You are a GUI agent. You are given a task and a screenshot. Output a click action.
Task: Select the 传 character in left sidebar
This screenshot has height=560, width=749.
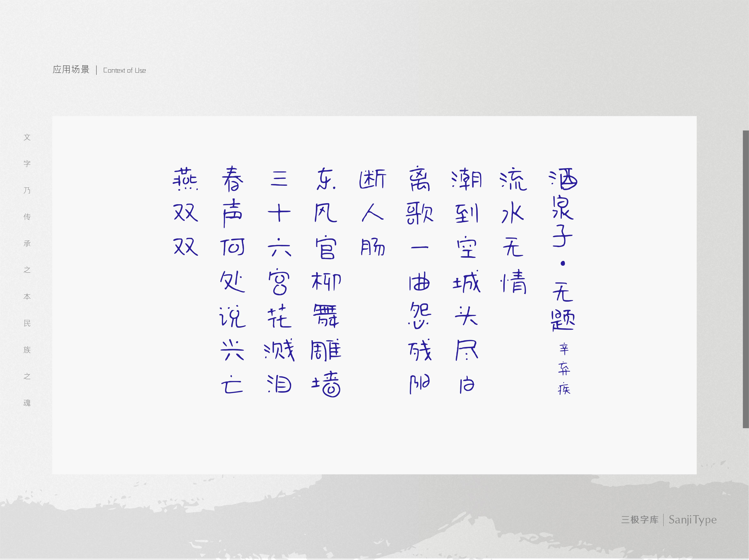point(27,217)
